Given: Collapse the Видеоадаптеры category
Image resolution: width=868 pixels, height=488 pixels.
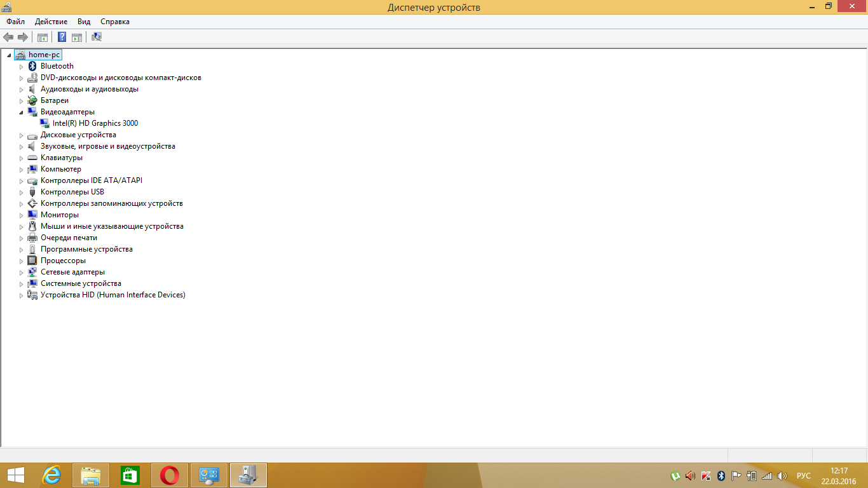Looking at the screenshot, I should [x=21, y=112].
